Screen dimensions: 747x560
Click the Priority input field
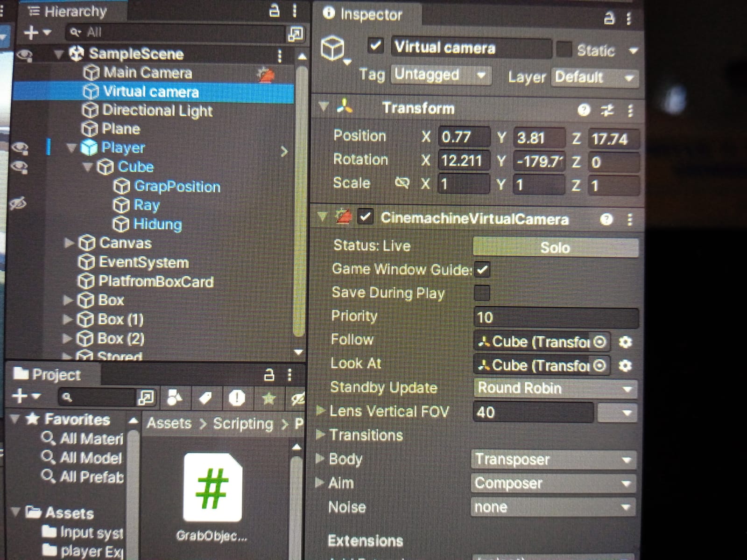point(556,318)
